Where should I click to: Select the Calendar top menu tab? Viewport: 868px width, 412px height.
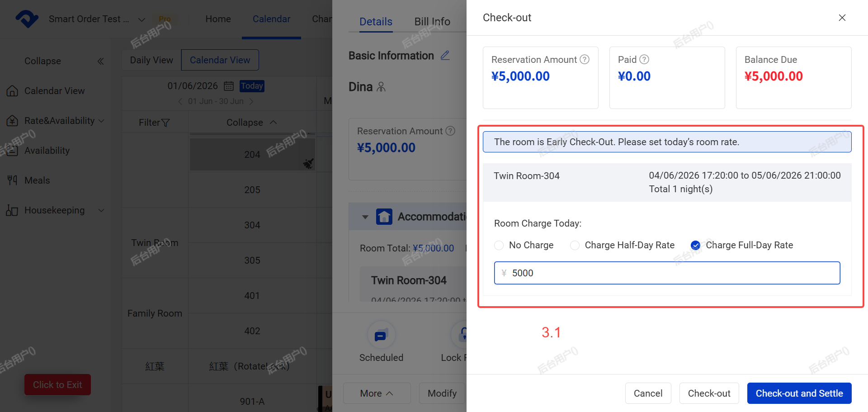click(x=271, y=19)
